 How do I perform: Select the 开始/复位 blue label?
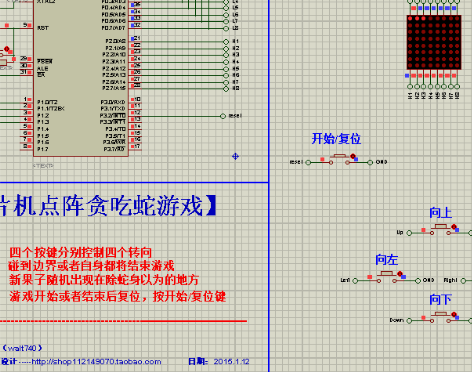(336, 139)
